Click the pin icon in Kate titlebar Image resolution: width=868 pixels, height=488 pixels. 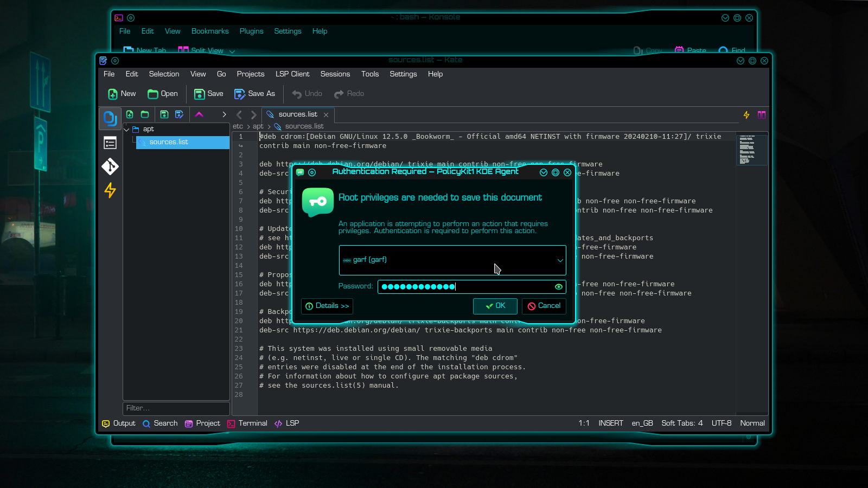[x=115, y=61]
